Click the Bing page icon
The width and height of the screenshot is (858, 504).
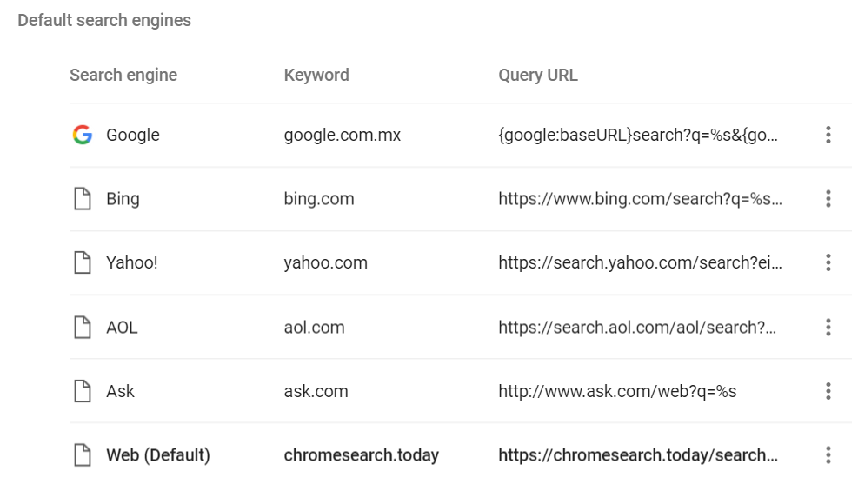tap(82, 199)
